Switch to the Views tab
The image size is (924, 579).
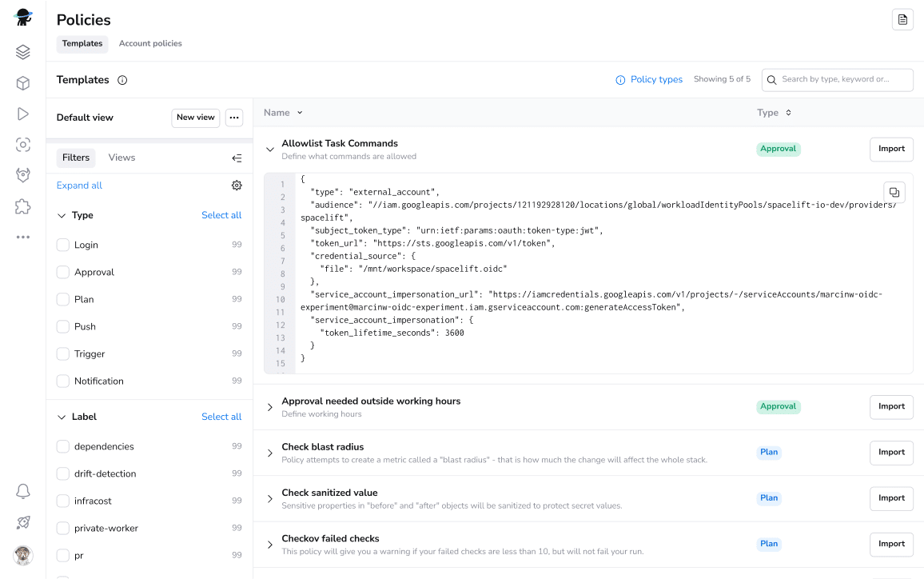[121, 158]
